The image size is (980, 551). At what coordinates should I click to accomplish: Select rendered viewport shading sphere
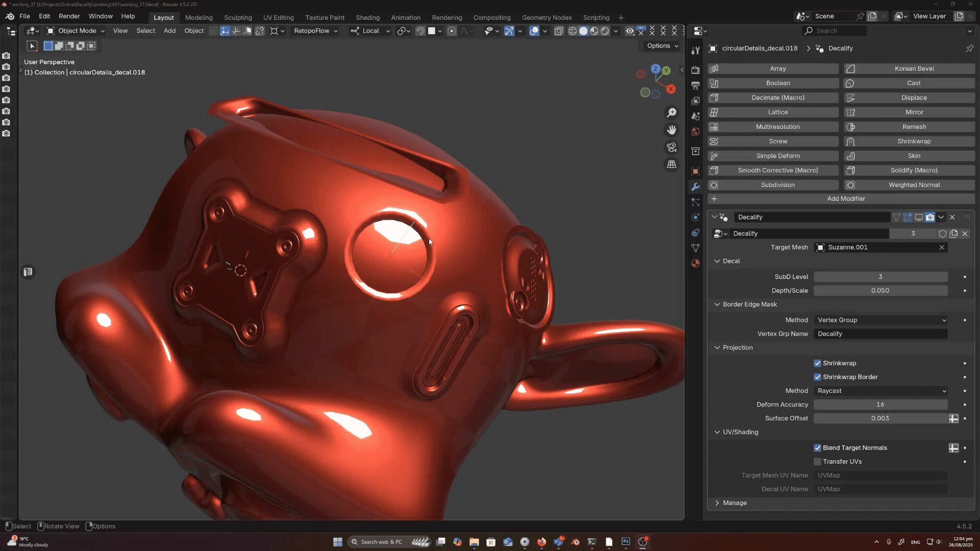pos(605,31)
